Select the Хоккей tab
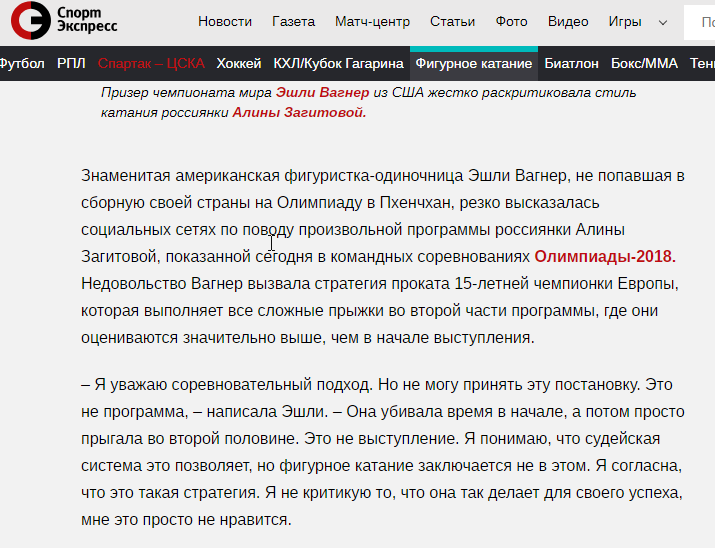Screen dimensions: 715x548 click(238, 63)
